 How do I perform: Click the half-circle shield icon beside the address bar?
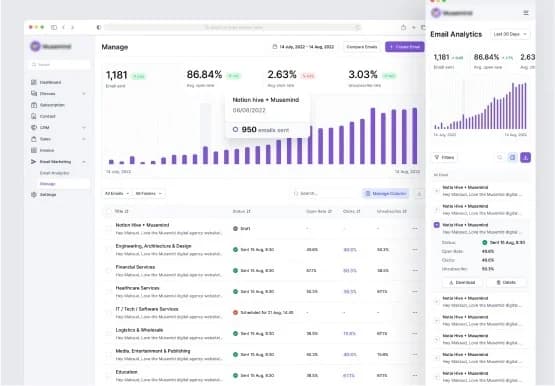[x=99, y=27]
